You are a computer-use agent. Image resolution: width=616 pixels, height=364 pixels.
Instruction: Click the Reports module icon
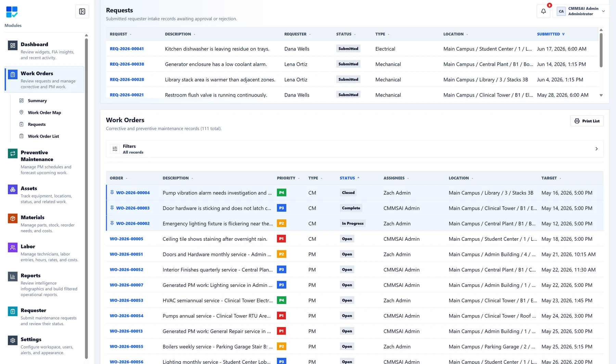coord(13,276)
